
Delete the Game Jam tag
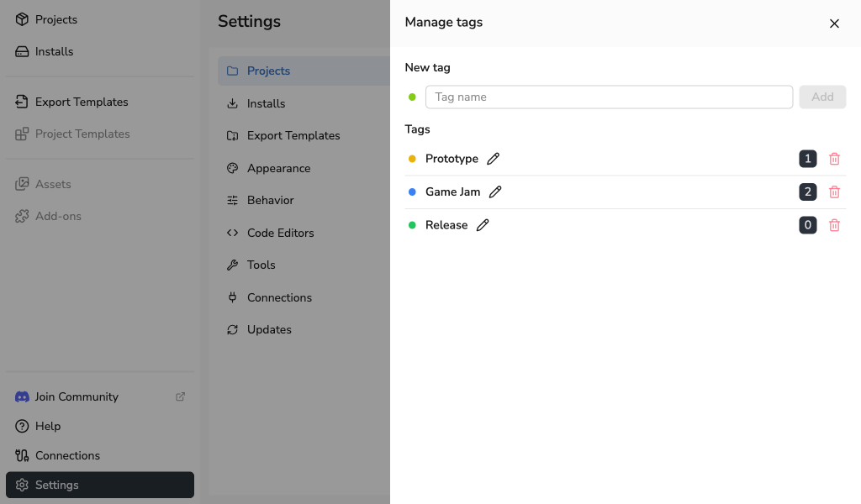tap(834, 192)
